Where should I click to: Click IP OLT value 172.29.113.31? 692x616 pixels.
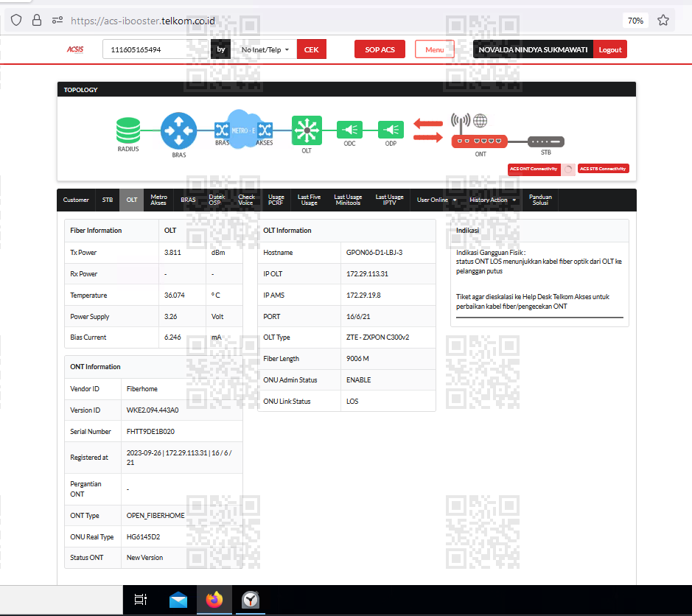(x=367, y=274)
